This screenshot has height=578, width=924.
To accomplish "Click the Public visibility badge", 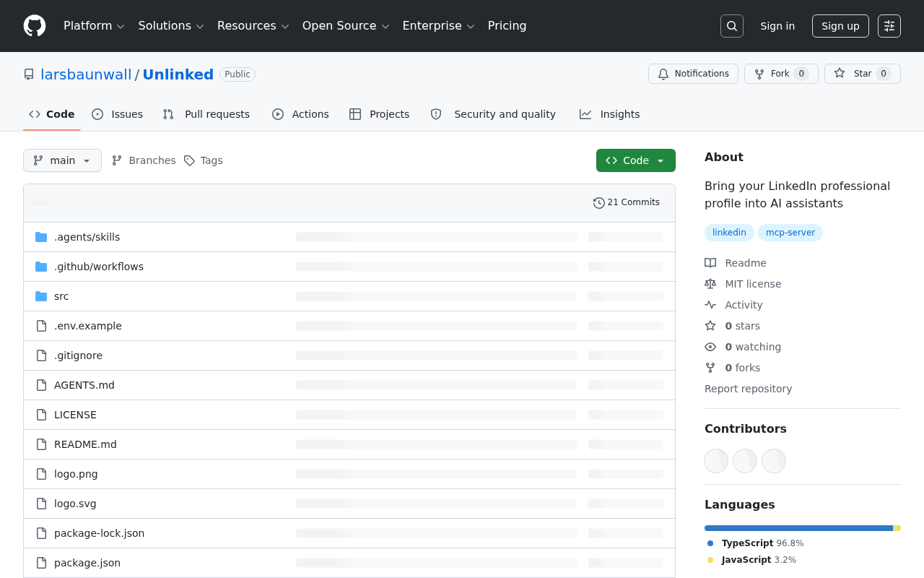I will [237, 74].
